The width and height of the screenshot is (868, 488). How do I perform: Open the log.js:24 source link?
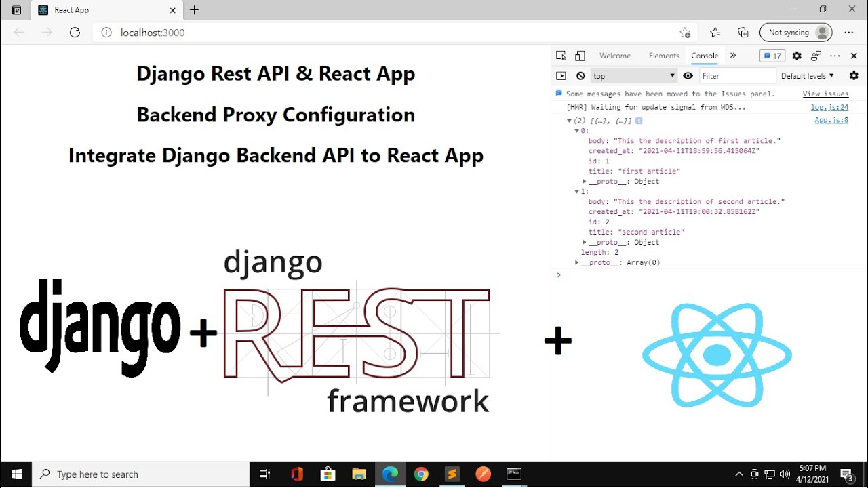click(829, 107)
